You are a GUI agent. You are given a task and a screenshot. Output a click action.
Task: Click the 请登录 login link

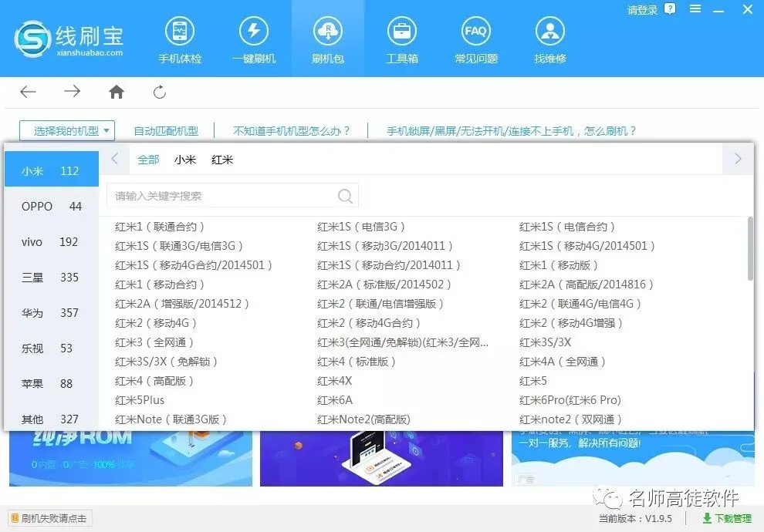tap(642, 10)
